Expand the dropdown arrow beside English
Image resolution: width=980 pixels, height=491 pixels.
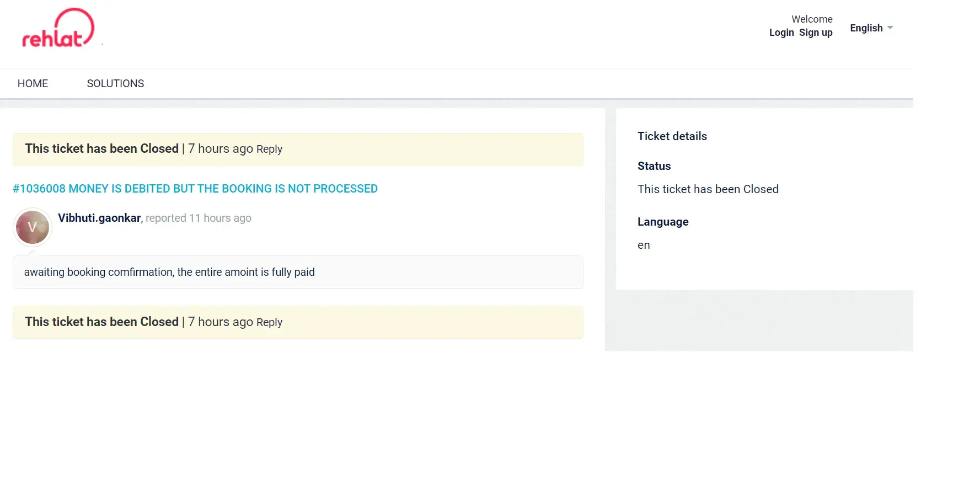(x=890, y=28)
